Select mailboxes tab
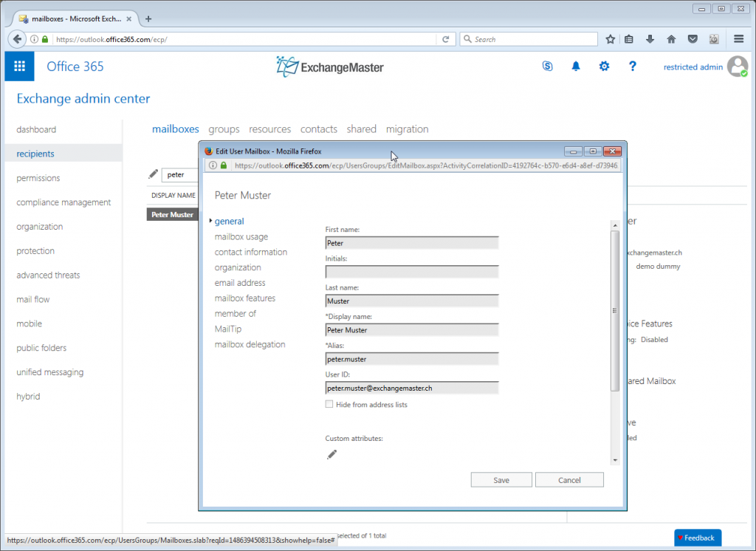Image resolution: width=756 pixels, height=551 pixels. pyautogui.click(x=176, y=129)
